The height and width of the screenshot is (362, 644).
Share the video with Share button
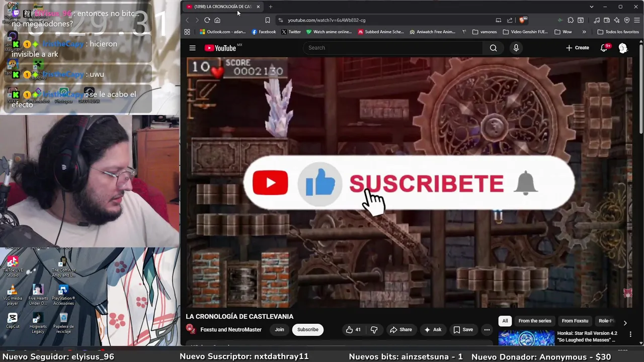click(x=400, y=330)
